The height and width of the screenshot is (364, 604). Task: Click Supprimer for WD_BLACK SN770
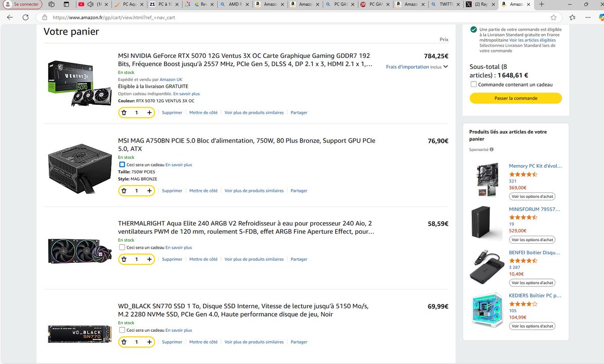pos(172,342)
